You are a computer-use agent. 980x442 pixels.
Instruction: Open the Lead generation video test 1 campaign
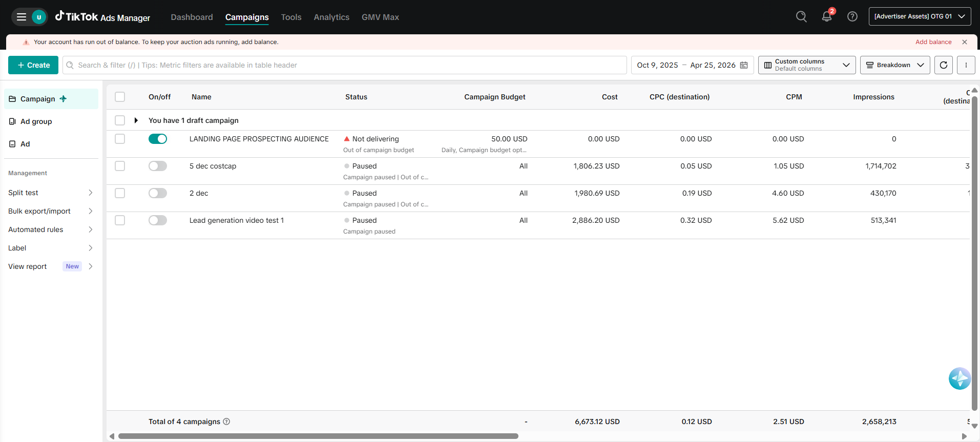point(237,220)
